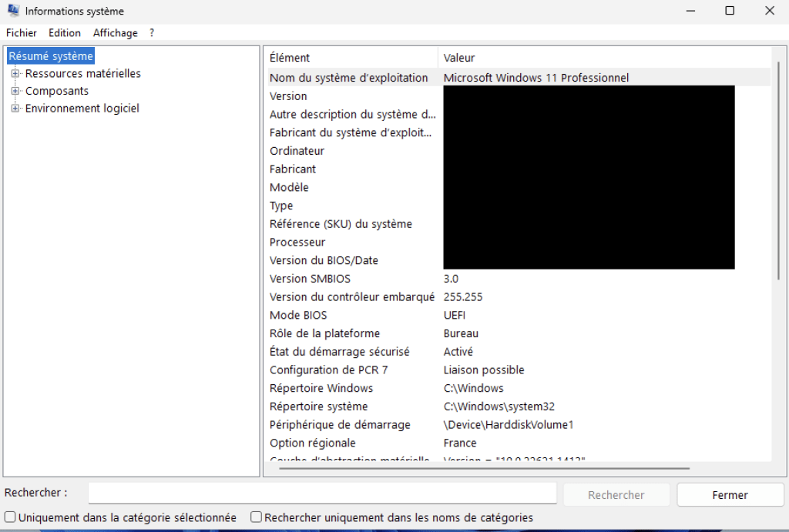This screenshot has height=532, width=789.
Task: Click the \Device\HarddiskVolume1 value
Action: (509, 425)
